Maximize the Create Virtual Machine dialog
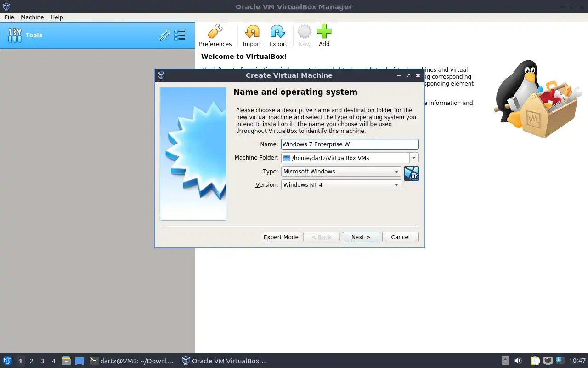588x368 pixels. point(408,75)
